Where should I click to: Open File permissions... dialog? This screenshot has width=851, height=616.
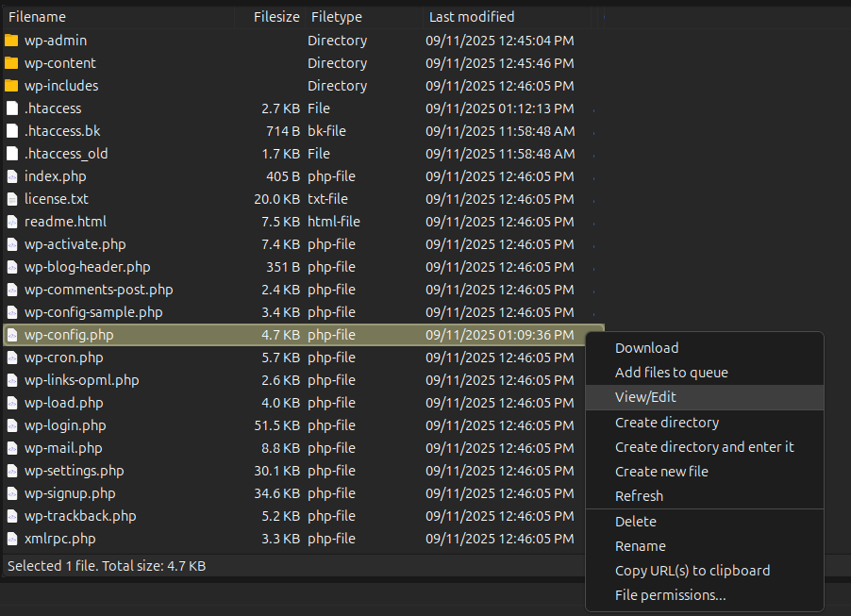pos(705,595)
